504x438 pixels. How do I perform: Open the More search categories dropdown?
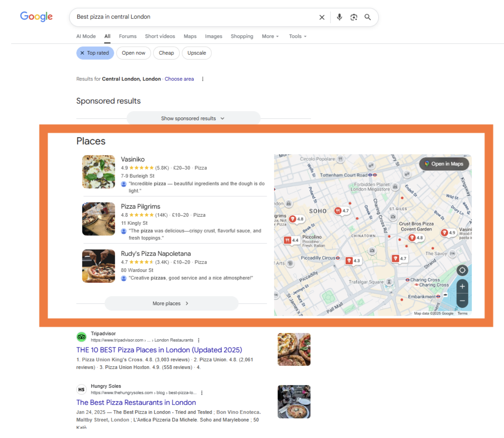point(270,36)
